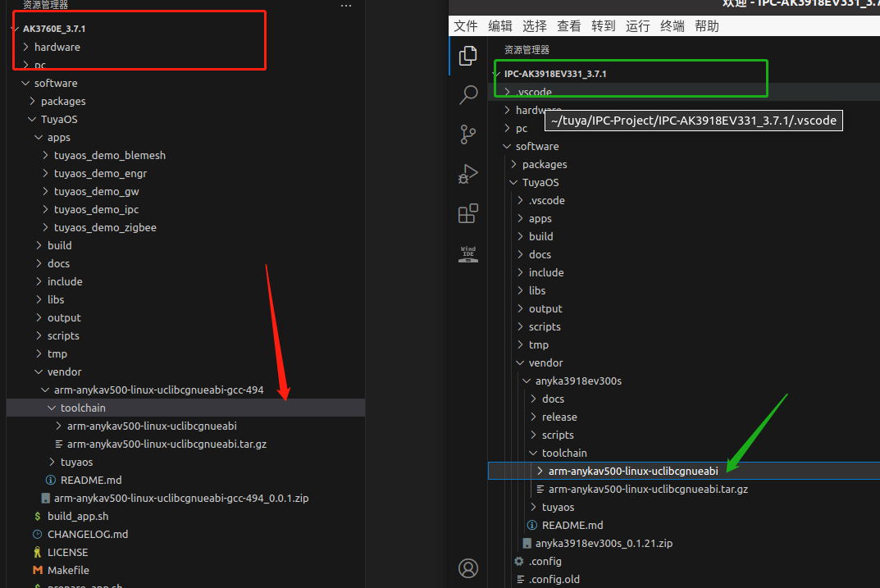Expand tuyaos_demo_ipc folder
Image resolution: width=880 pixels, height=588 pixels.
[45, 209]
